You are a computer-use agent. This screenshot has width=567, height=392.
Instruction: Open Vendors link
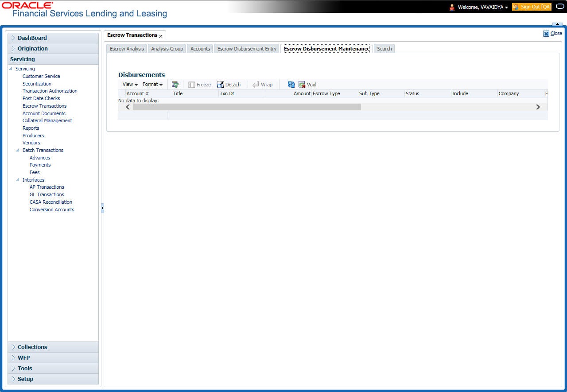coord(31,143)
